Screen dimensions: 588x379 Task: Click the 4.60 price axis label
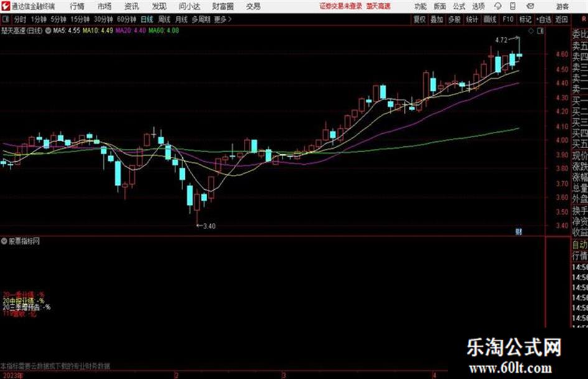[562, 54]
